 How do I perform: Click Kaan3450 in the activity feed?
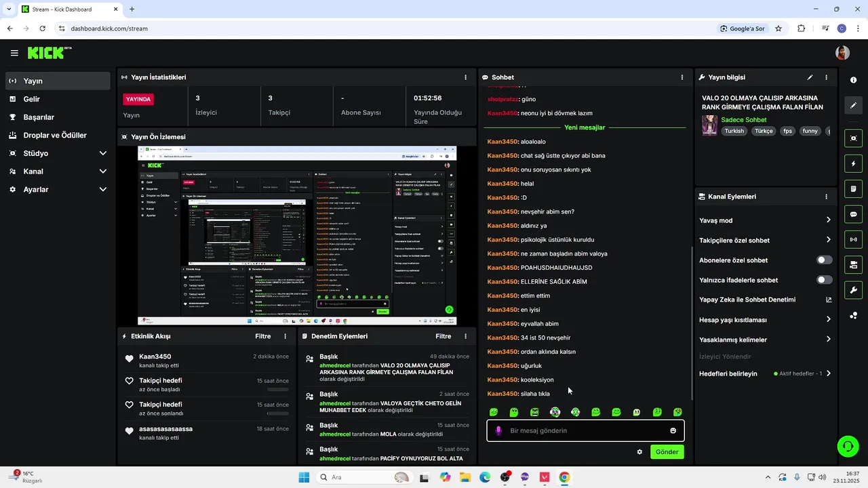click(x=155, y=357)
